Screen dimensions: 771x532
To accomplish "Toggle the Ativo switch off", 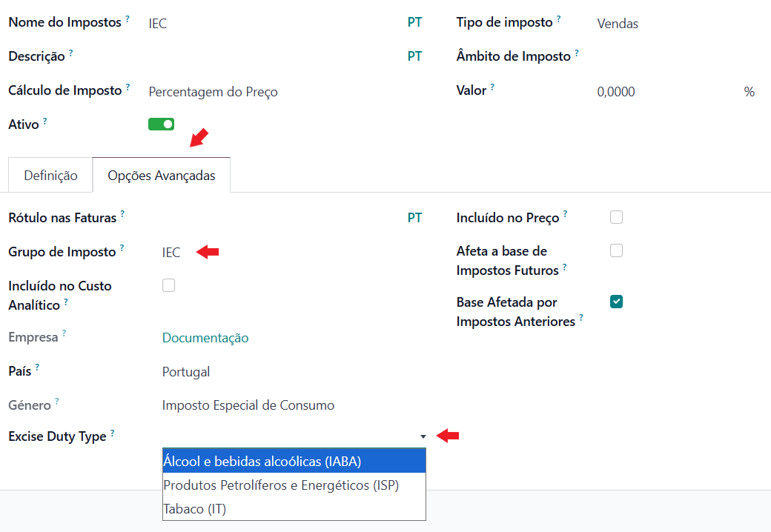I will coord(161,124).
